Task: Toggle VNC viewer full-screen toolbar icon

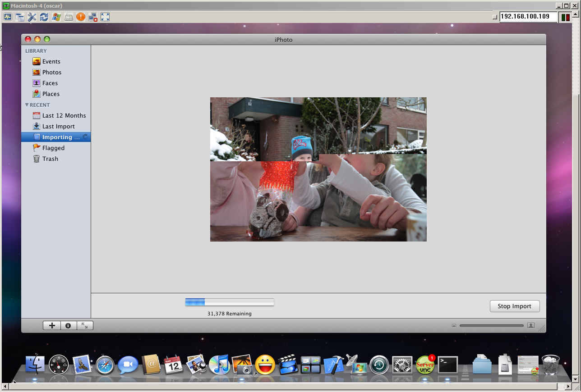Action: (x=105, y=17)
